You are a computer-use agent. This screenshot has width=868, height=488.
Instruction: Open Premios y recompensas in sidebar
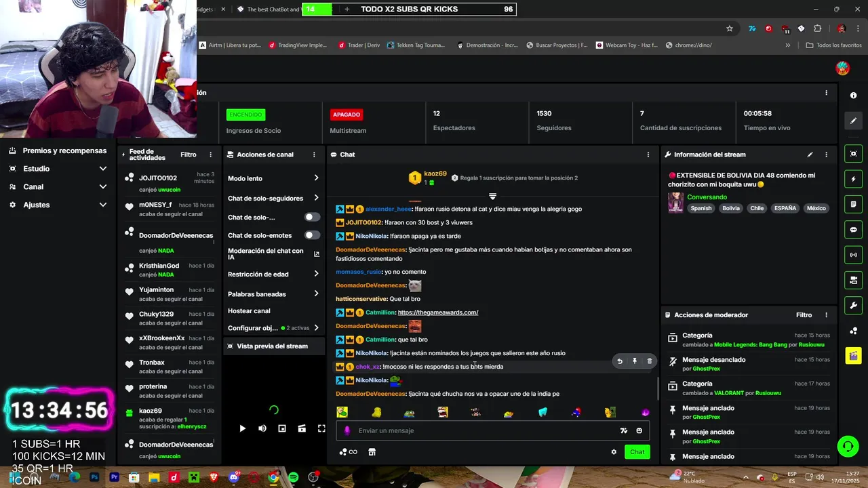click(57, 150)
